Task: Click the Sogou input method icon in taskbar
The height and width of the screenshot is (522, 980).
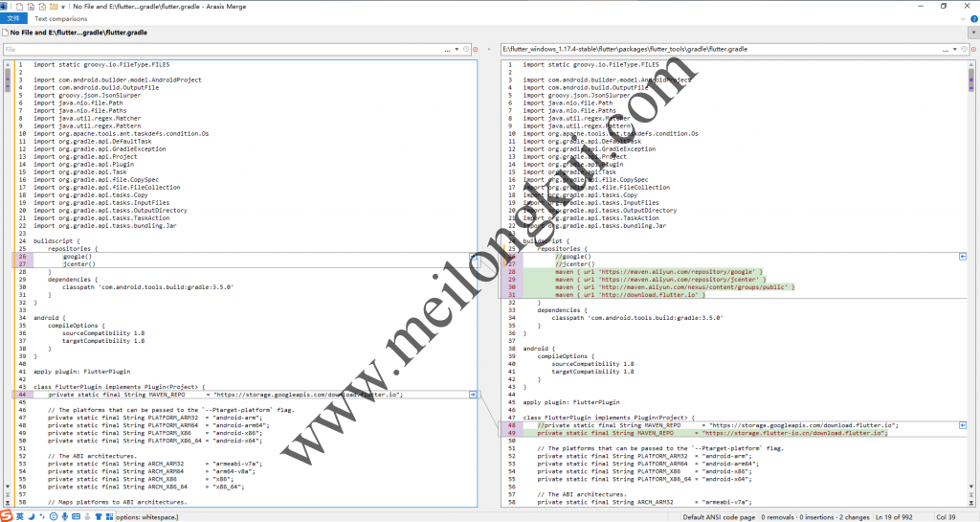Action: pos(9,516)
